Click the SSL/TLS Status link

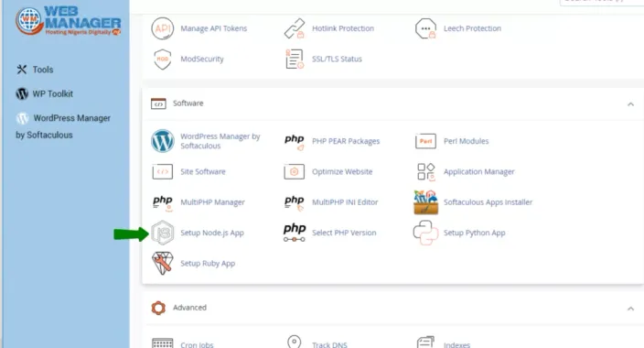pos(337,59)
